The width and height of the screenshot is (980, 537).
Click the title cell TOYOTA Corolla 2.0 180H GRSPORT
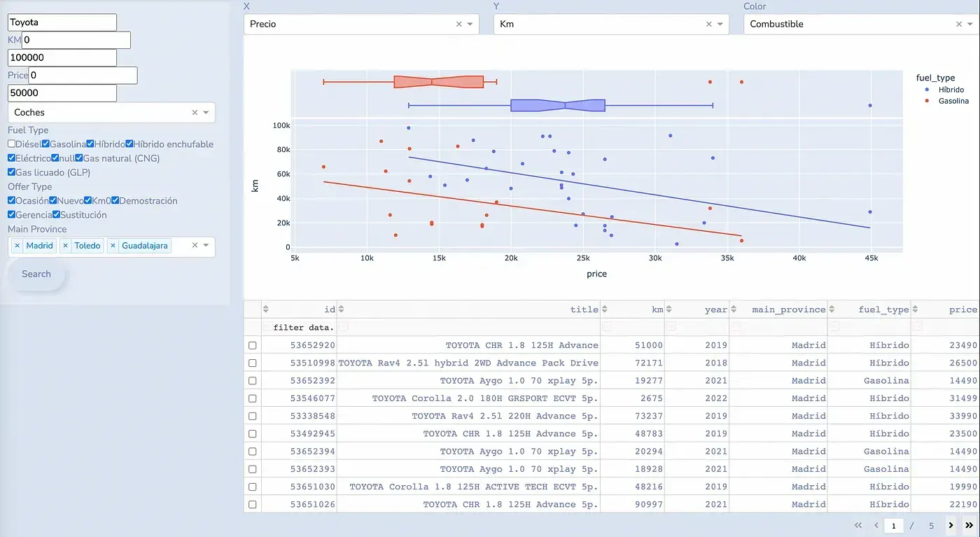point(468,398)
